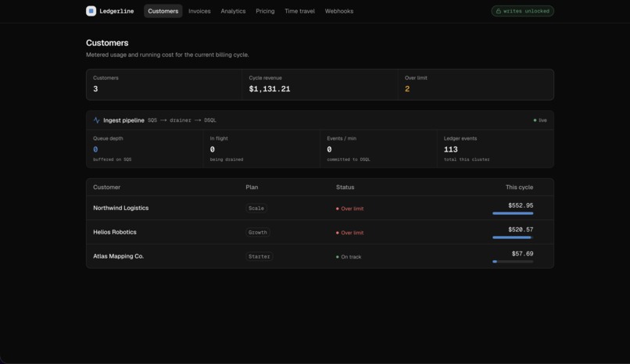Click the Over limit count 2
Screen dimensions: 630x364
click(x=407, y=89)
